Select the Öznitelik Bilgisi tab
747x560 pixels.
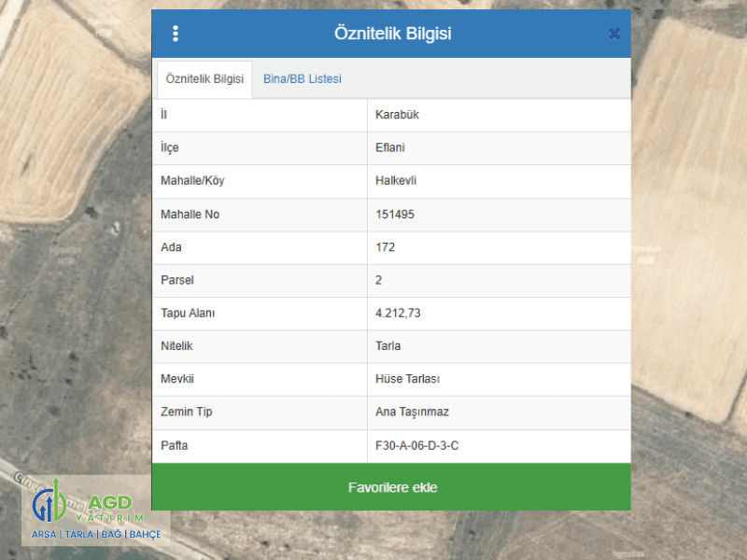point(204,79)
